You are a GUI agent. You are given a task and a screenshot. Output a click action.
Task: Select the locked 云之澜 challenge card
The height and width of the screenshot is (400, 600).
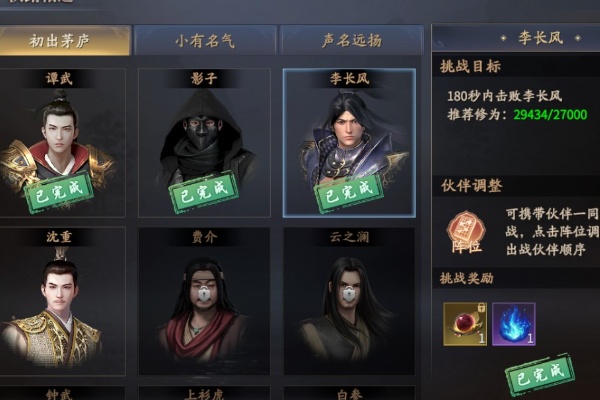tap(349, 301)
